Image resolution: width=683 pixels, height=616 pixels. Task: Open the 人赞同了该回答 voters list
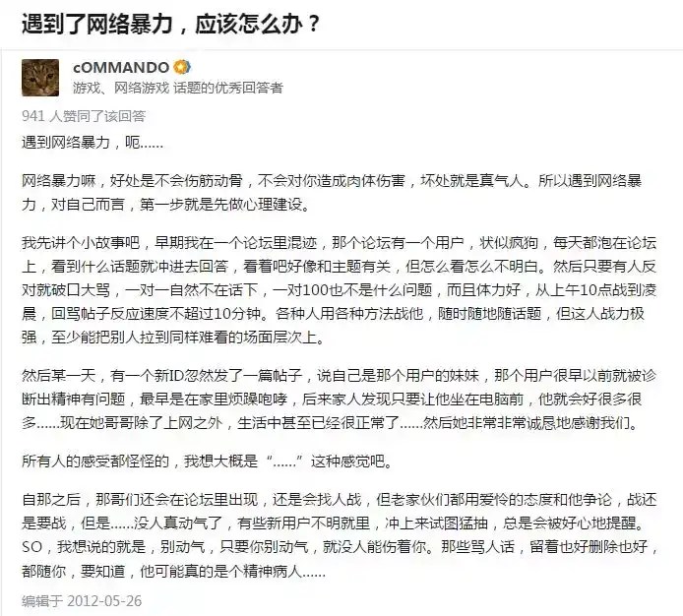pos(97,116)
